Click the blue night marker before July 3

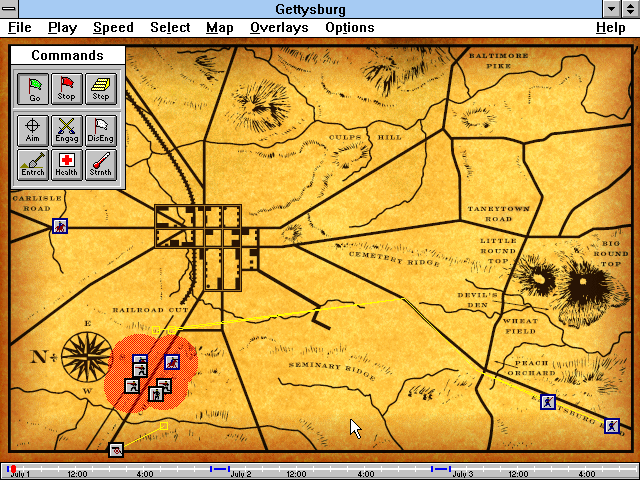441,469
